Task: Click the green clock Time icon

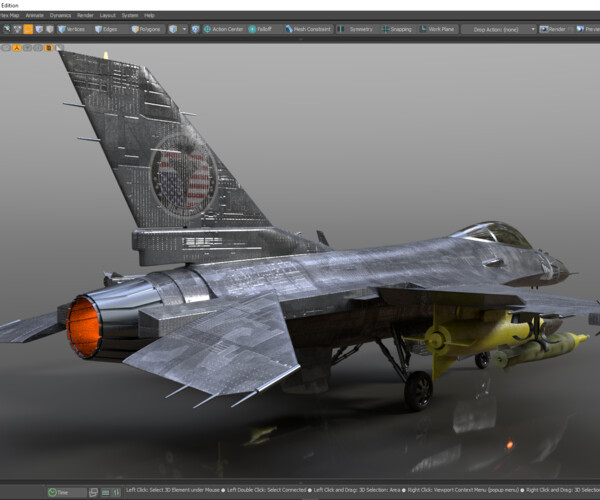Action: click(x=52, y=492)
